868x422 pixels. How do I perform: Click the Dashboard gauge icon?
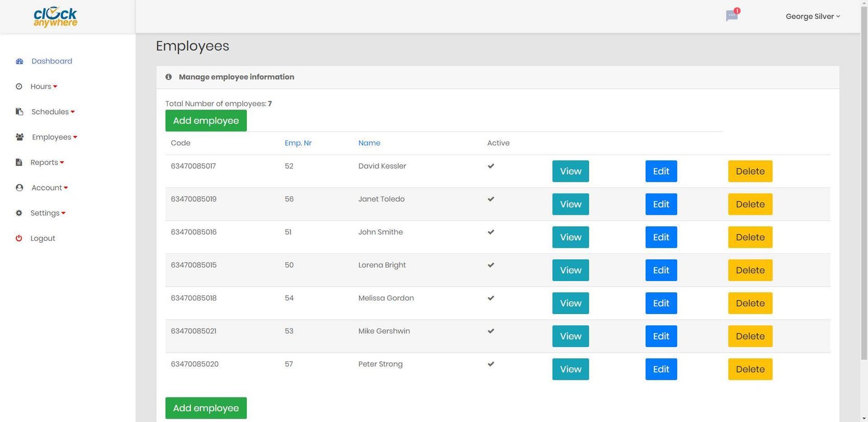click(x=20, y=61)
